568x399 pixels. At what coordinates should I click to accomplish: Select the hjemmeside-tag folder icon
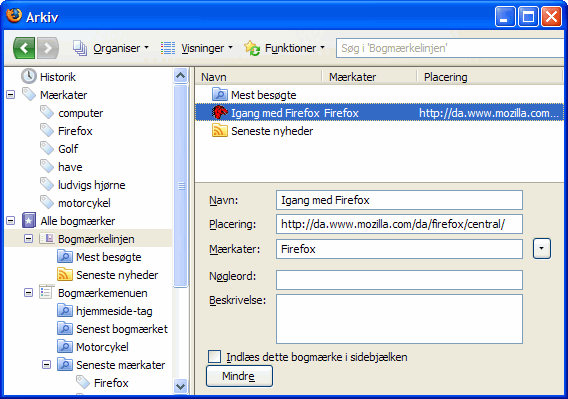(x=65, y=311)
